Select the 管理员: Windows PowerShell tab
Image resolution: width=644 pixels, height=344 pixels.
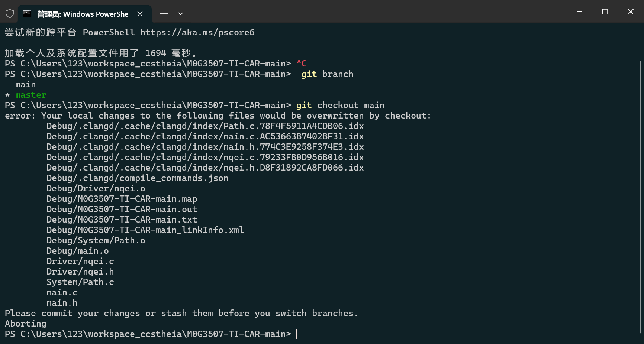coord(83,14)
